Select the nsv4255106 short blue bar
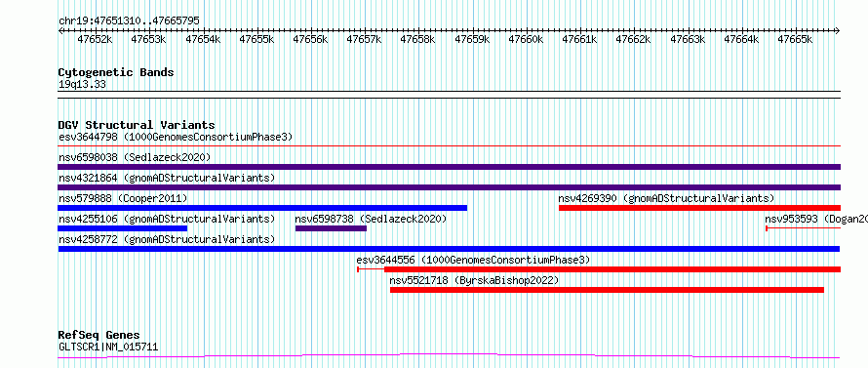The height and width of the screenshot is (368, 868). (122, 228)
